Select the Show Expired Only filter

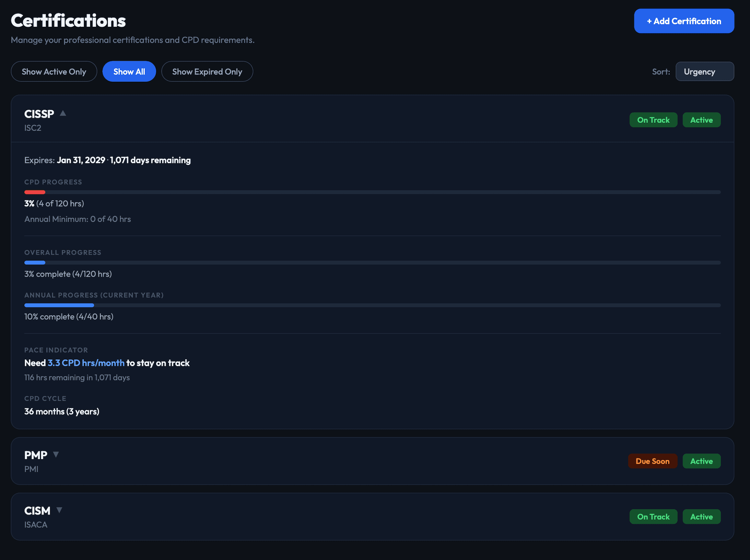[x=207, y=71]
